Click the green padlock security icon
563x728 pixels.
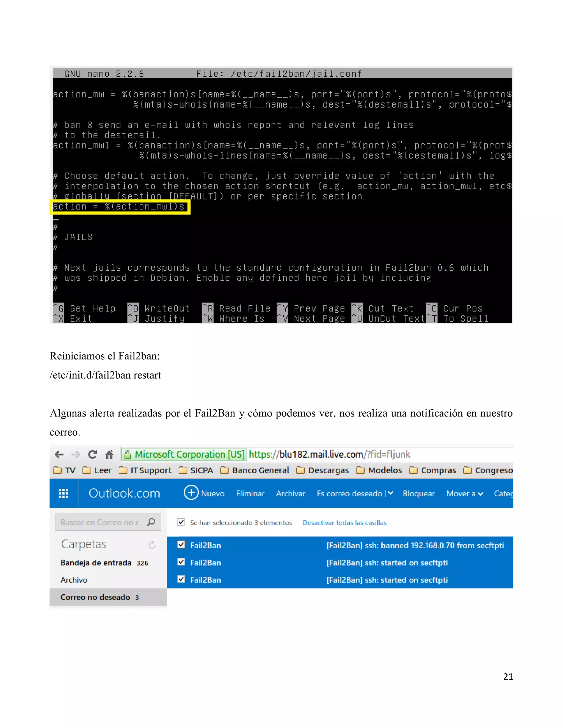[127, 455]
